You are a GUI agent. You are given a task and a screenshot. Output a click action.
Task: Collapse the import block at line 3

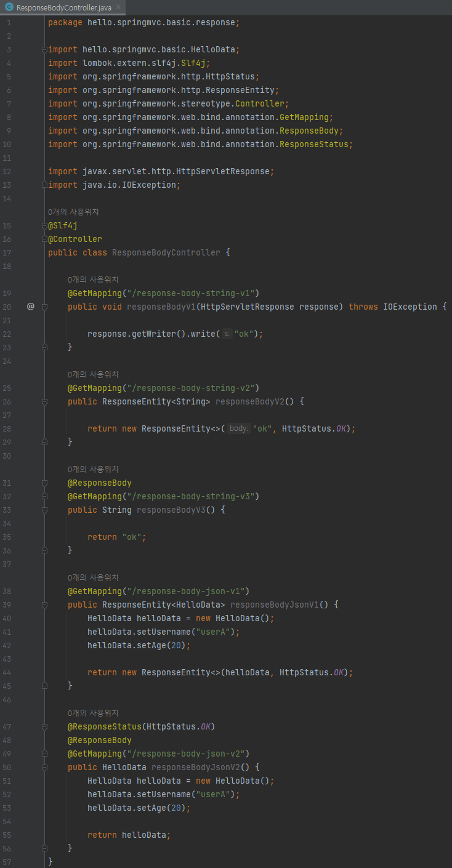[x=44, y=49]
